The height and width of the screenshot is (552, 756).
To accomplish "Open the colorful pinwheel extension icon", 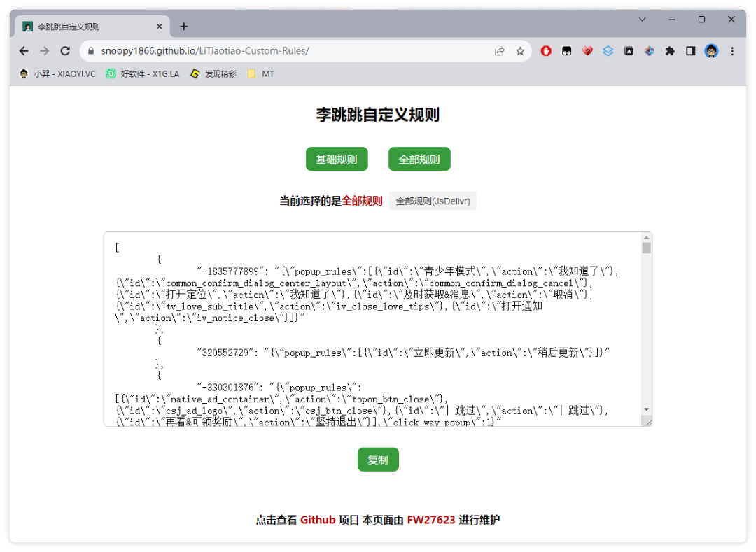I will click(x=650, y=51).
